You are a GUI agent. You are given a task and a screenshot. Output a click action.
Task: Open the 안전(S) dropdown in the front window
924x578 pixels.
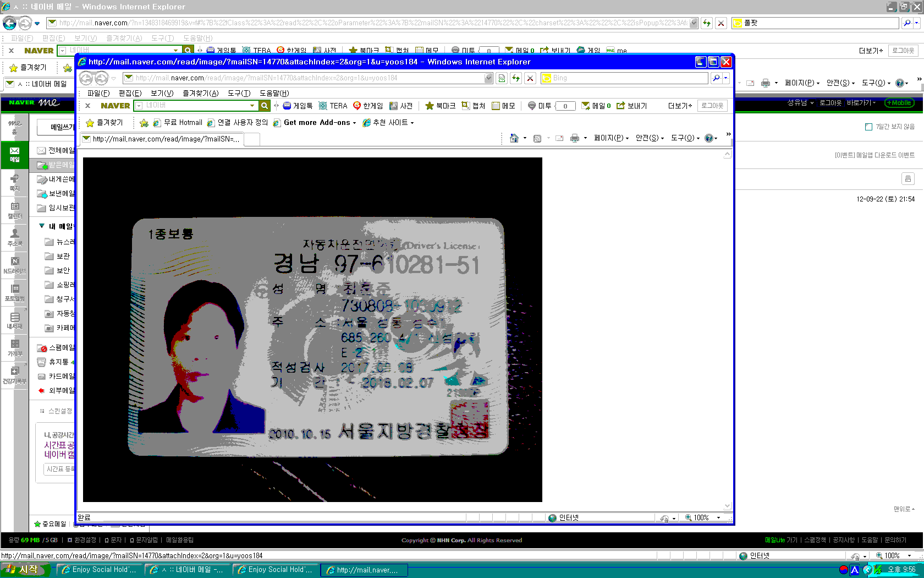tap(650, 138)
